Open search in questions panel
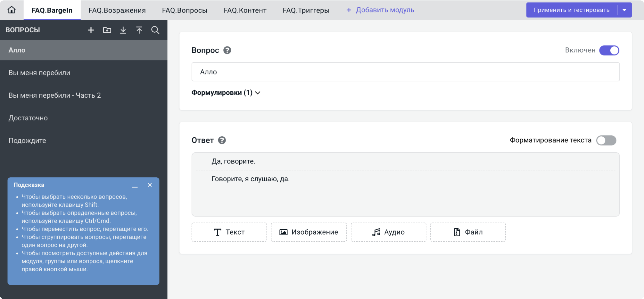The image size is (644, 299). tap(155, 30)
